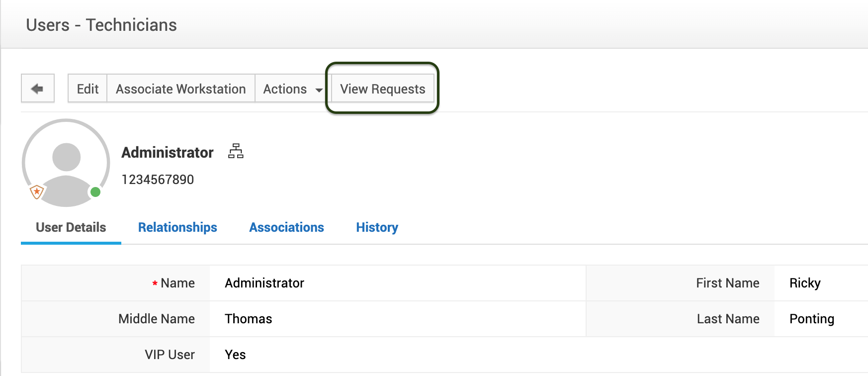Click the Middle Name value Thomas

point(249,319)
